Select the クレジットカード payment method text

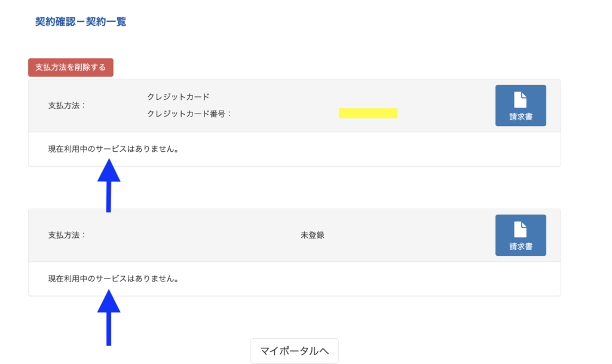pyautogui.click(x=178, y=97)
